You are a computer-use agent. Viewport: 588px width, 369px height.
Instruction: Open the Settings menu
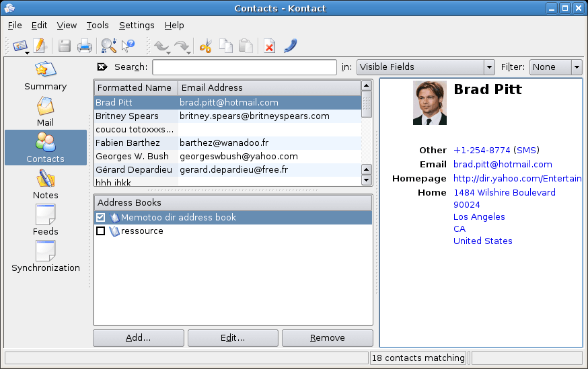[137, 26]
